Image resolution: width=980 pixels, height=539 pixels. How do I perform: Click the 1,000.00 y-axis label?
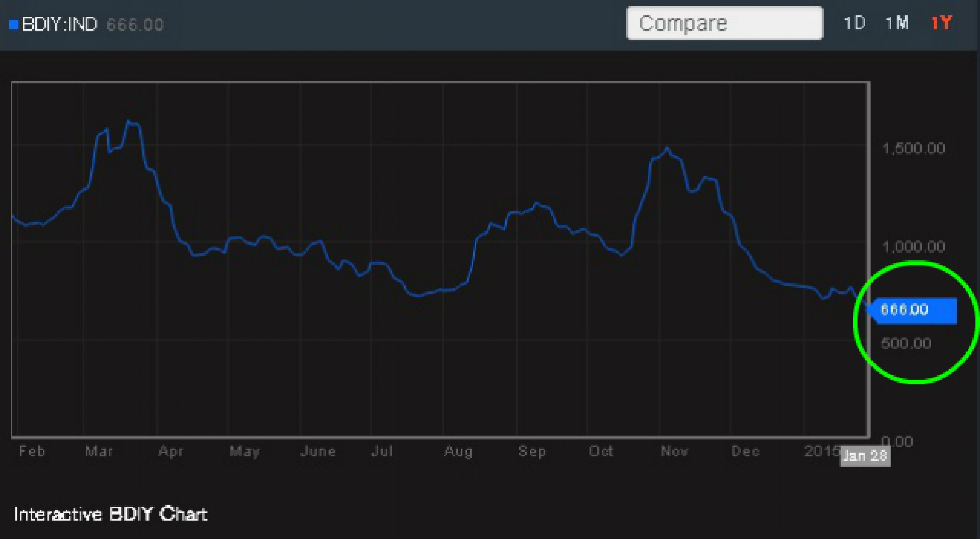point(914,247)
